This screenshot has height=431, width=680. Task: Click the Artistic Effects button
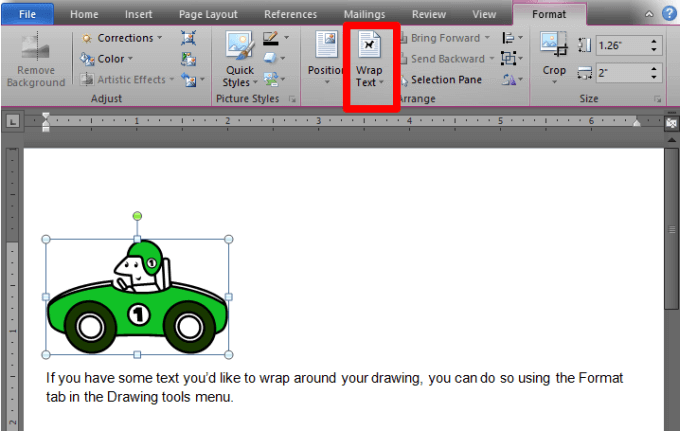(128, 79)
